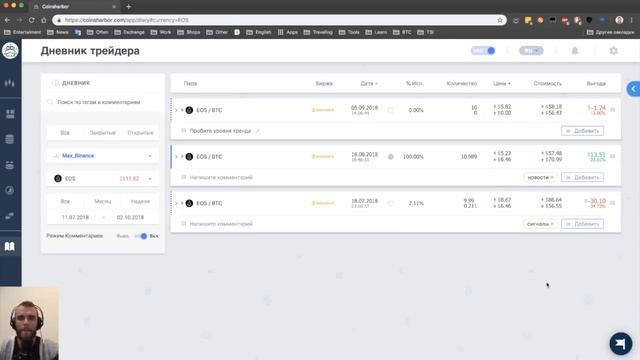Select the 'Неделя' period tab
Image resolution: width=640 pixels, height=360 pixels.
(x=140, y=201)
